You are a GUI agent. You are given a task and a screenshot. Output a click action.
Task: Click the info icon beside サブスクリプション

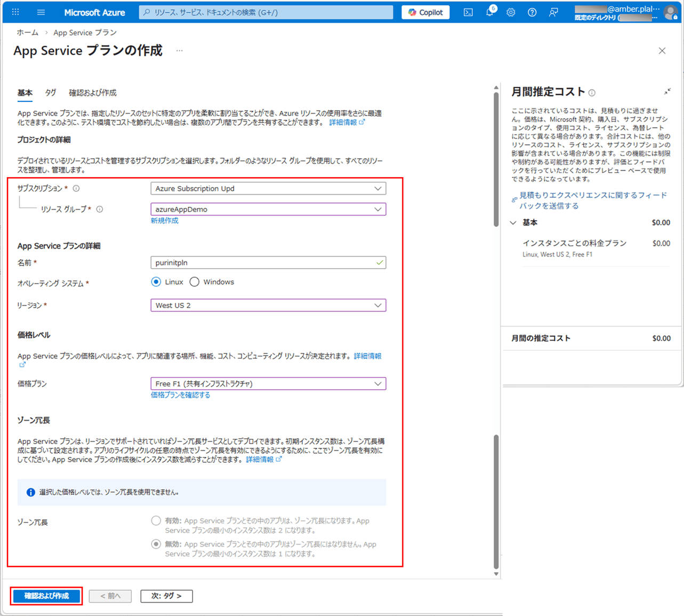pos(76,188)
